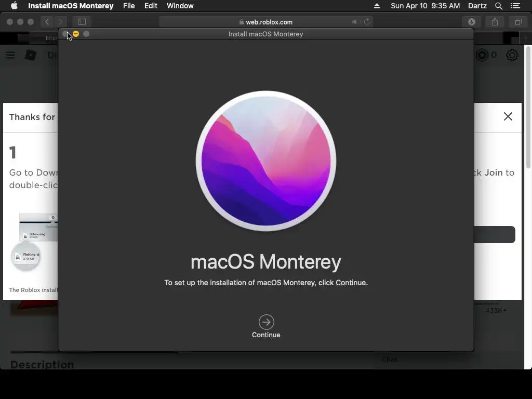Click the 433K+ count on the Roblox page
532x399 pixels.
click(496, 310)
